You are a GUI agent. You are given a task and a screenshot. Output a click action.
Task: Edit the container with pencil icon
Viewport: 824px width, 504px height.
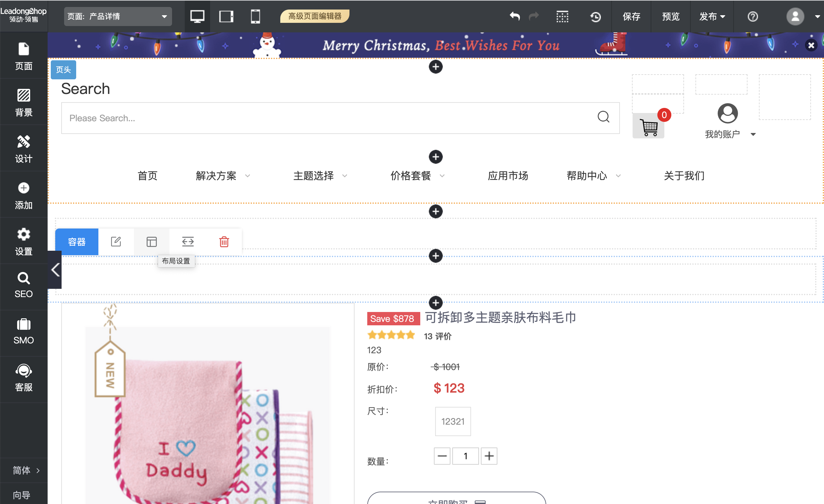coord(116,242)
